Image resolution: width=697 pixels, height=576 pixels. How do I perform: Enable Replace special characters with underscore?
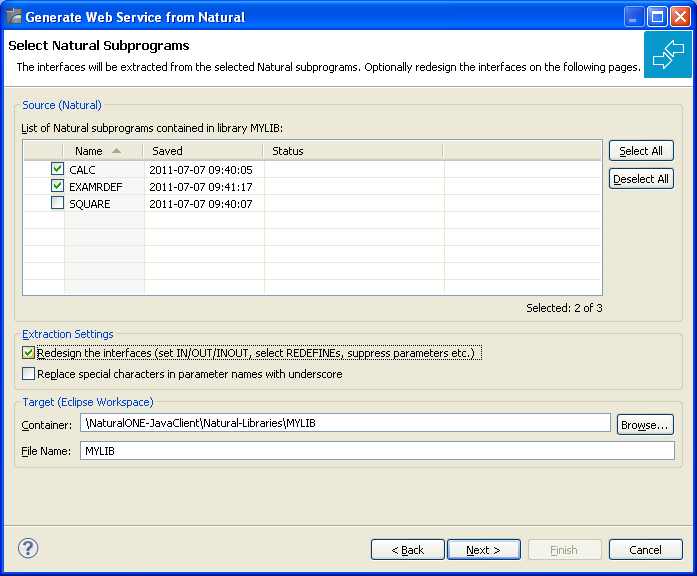[x=28, y=373]
